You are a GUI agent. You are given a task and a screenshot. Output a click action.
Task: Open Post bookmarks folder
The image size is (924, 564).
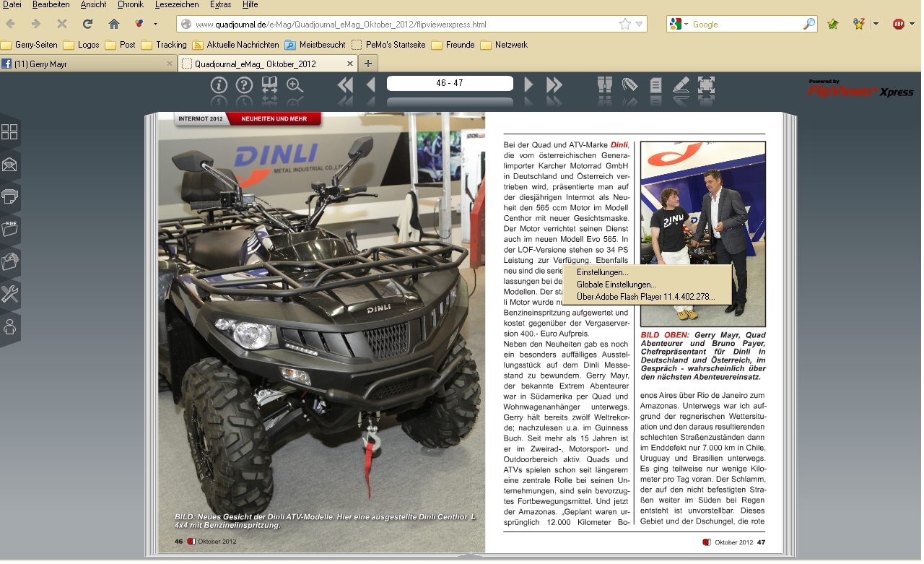(x=121, y=45)
